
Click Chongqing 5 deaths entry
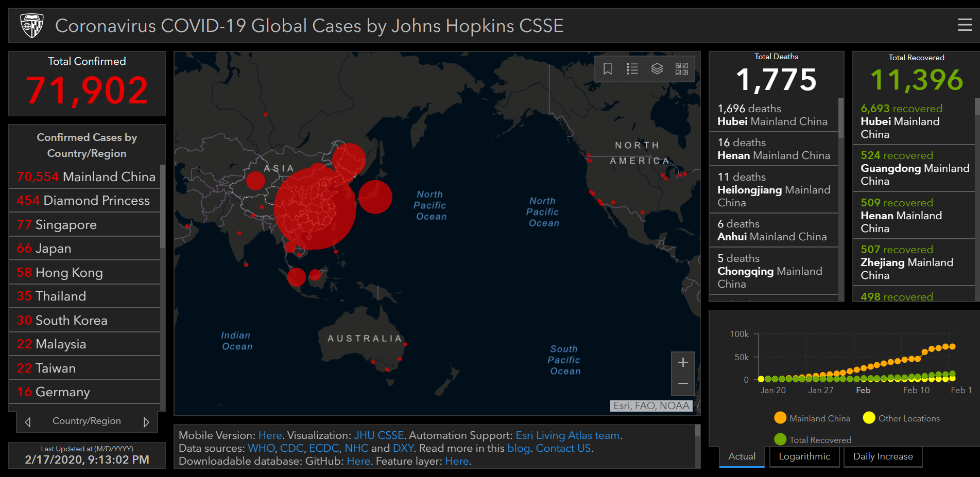pos(773,271)
